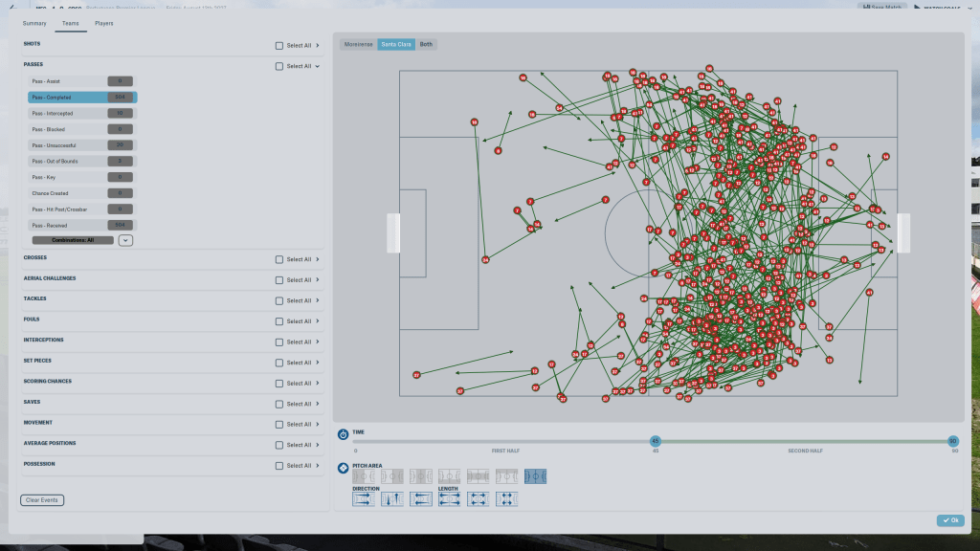
Task: Pick the long pass length icon
Action: (450, 498)
